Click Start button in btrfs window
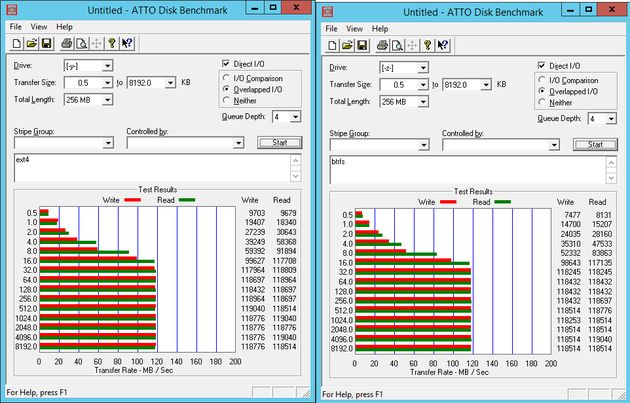The height and width of the screenshot is (403, 630). click(x=595, y=145)
